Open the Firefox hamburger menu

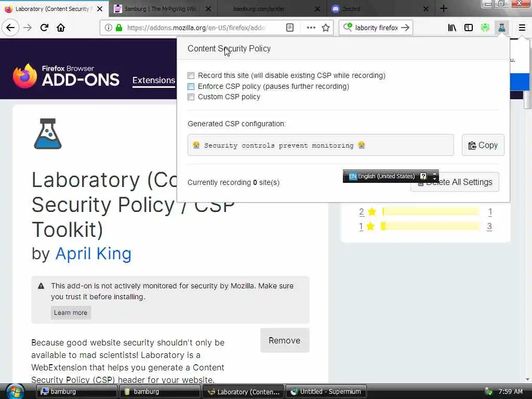click(522, 28)
